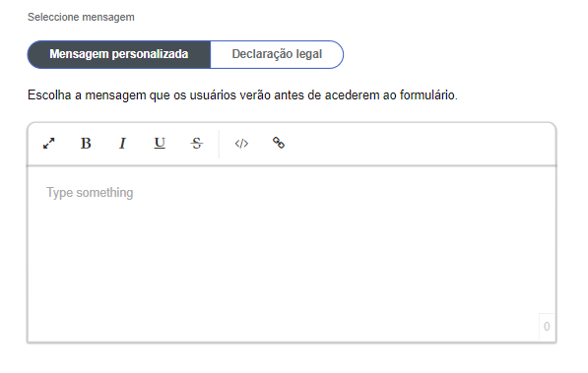Click the Seleccione mensagem label
588x373 pixels.
pyautogui.click(x=81, y=17)
